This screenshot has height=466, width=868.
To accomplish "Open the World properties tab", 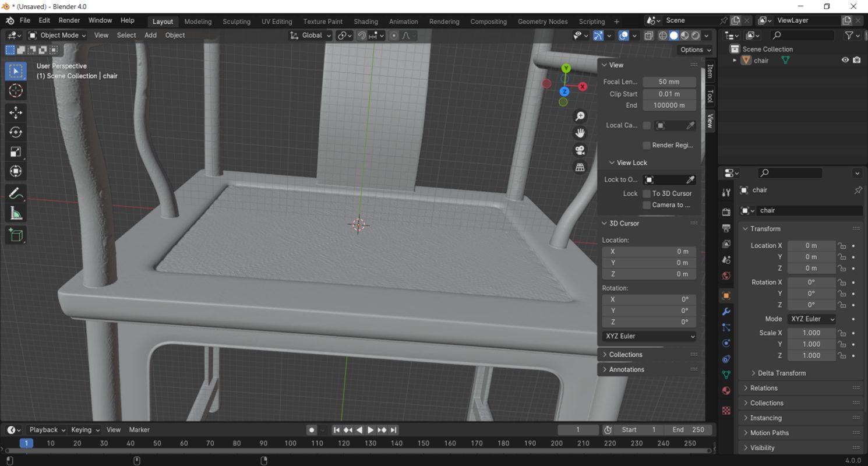I will [x=726, y=276].
